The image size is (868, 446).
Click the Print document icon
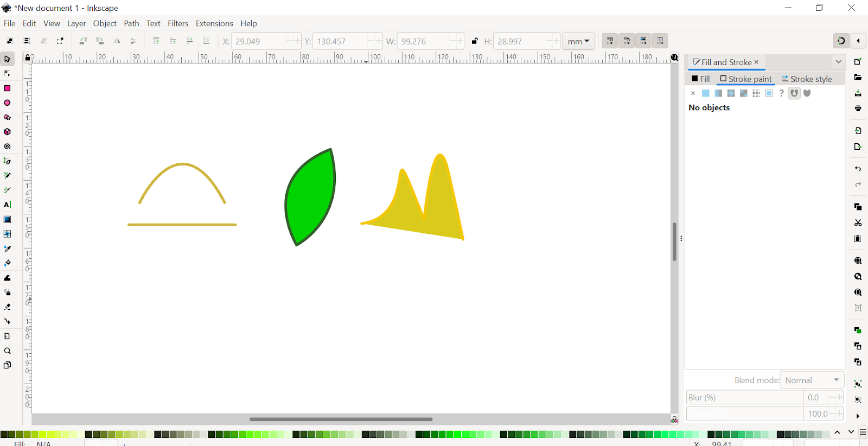(x=858, y=109)
